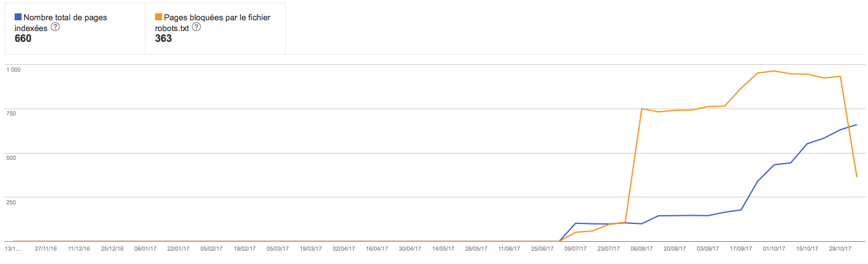The width and height of the screenshot is (868, 264).
Task: Toggle blue Nombre total de pages indexées series
Action: [18, 18]
